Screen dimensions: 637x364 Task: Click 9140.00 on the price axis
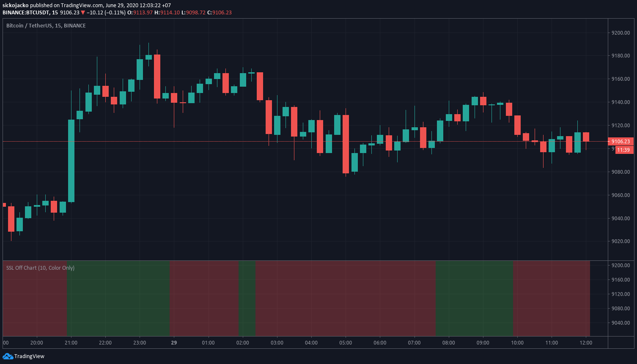[621, 102]
